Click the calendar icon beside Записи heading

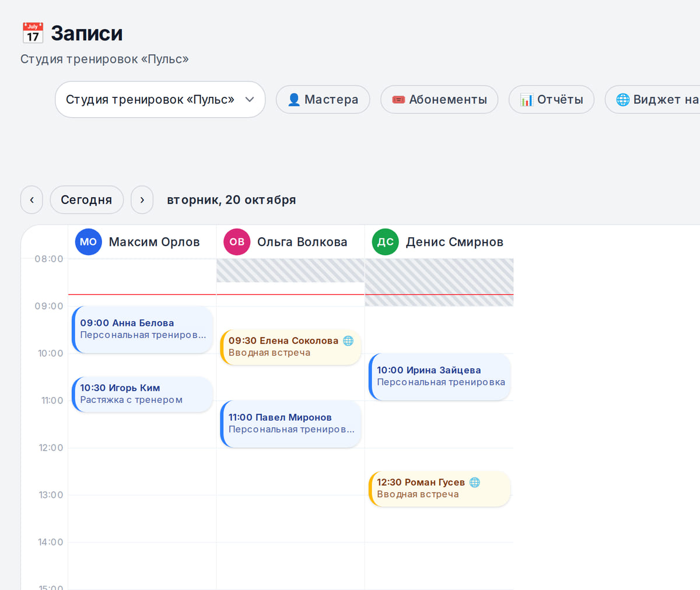click(x=33, y=33)
